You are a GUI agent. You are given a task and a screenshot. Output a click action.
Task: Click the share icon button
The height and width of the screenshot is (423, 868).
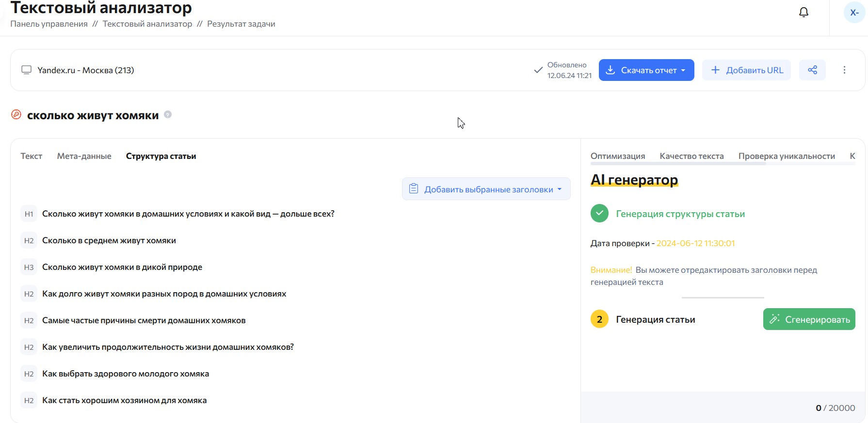point(812,70)
